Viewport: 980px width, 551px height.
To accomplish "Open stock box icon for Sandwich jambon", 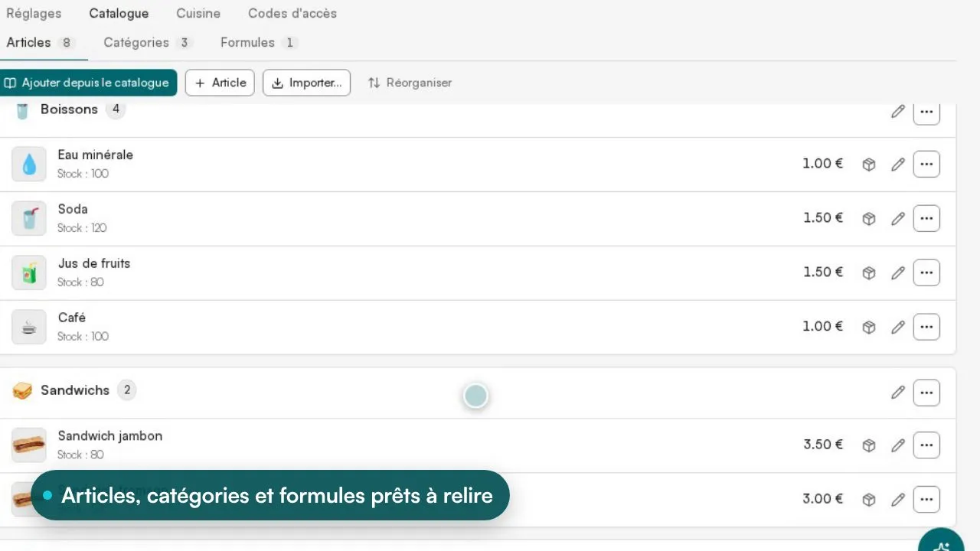I will tap(869, 445).
